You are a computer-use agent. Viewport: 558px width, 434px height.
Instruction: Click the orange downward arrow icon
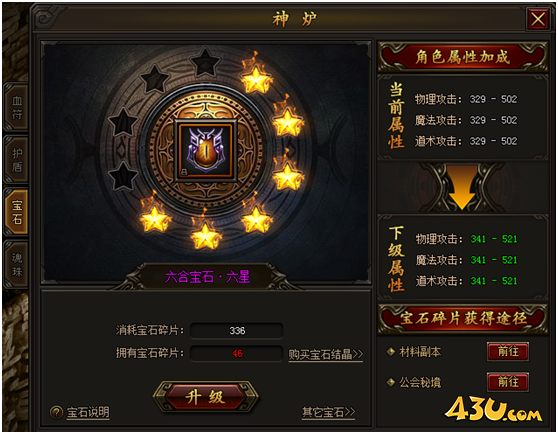tap(462, 187)
